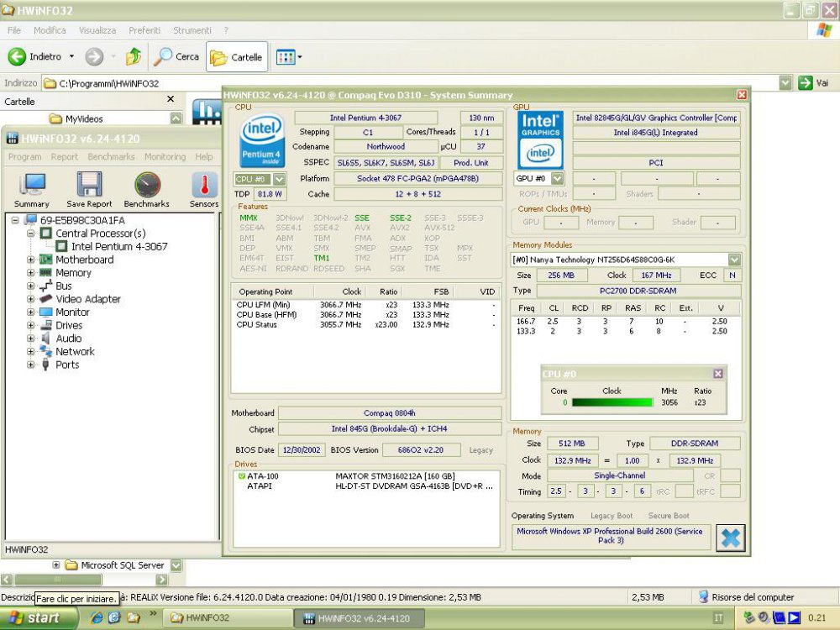Image resolution: width=840 pixels, height=630 pixels.
Task: Open the CPU #0 selection dropdown
Action: click(x=281, y=178)
